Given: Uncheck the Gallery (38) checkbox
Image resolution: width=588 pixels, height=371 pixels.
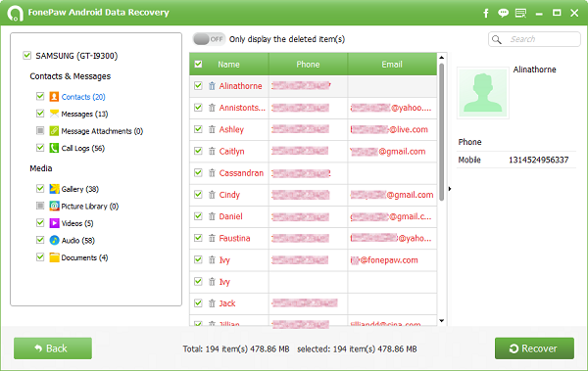Looking at the screenshot, I should tap(40, 189).
